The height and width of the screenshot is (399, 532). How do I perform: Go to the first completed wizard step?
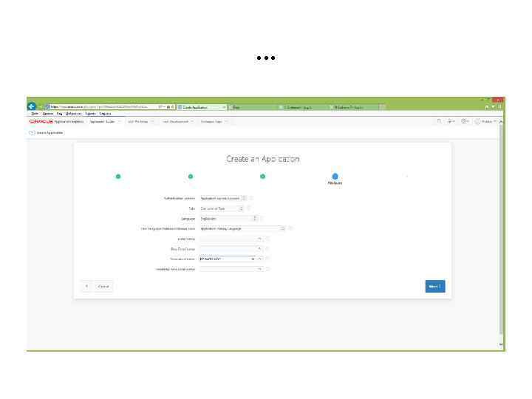point(118,177)
